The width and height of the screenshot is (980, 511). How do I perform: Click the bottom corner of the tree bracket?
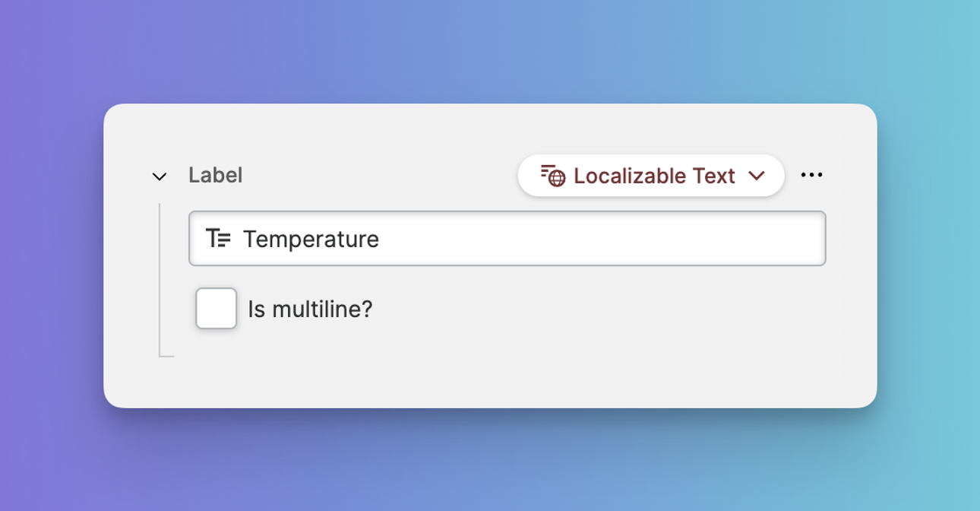coord(161,355)
